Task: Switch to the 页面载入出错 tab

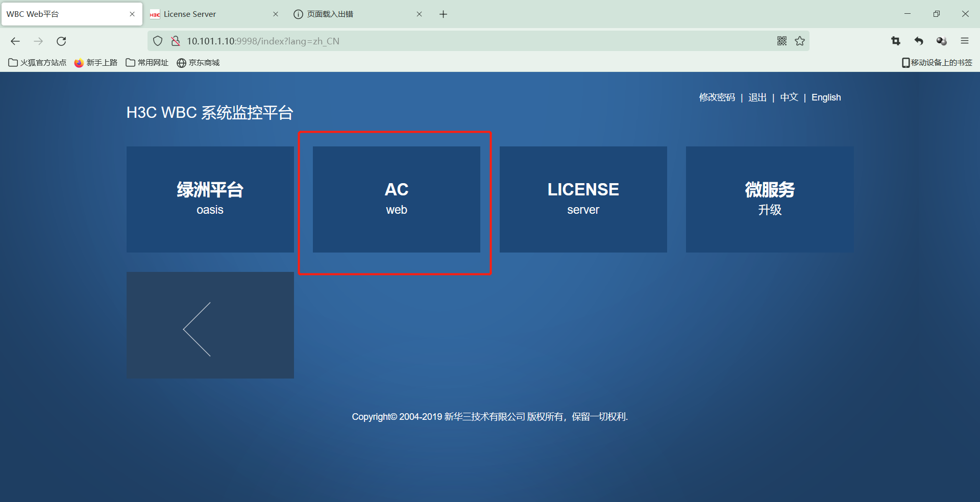Action: [x=358, y=14]
